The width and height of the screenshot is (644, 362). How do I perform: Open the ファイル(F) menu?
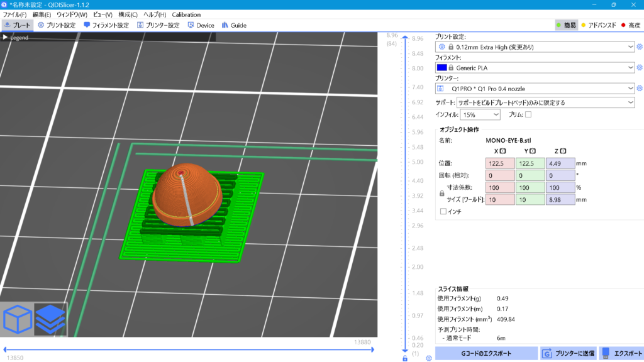[x=15, y=14]
